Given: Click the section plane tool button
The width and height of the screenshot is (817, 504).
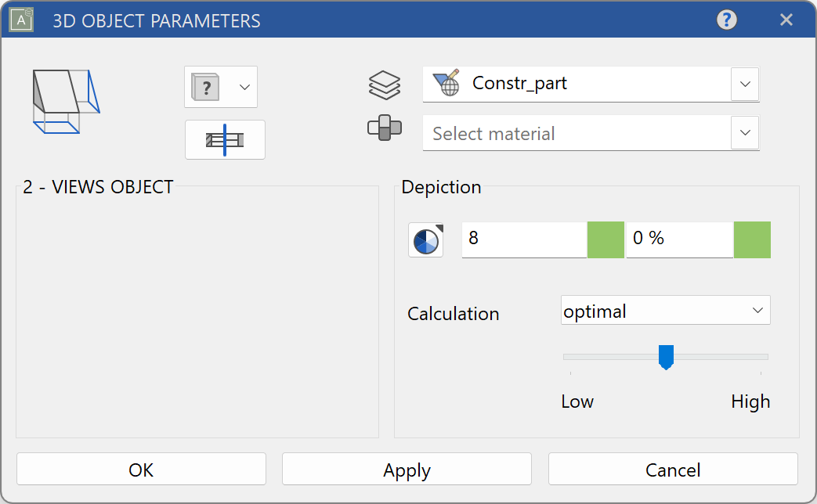Looking at the screenshot, I should point(225,139).
